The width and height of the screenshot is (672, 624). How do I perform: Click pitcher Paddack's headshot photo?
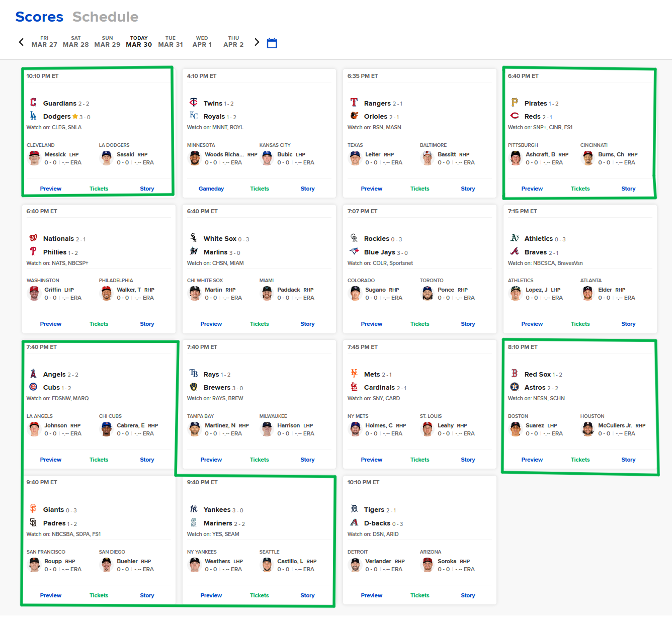point(267,293)
